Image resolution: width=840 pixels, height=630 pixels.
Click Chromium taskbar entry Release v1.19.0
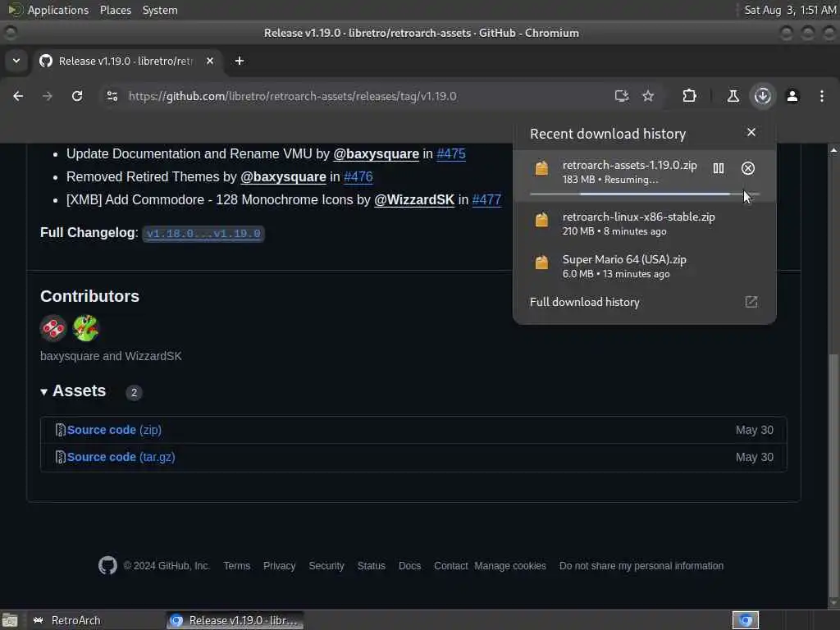point(235,620)
